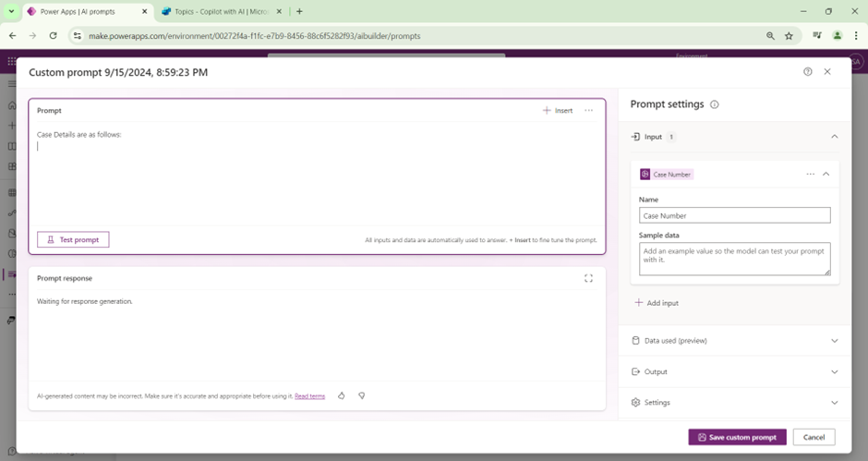This screenshot has height=461, width=868.
Task: Click the Insert button in Prompt header
Action: click(x=558, y=111)
